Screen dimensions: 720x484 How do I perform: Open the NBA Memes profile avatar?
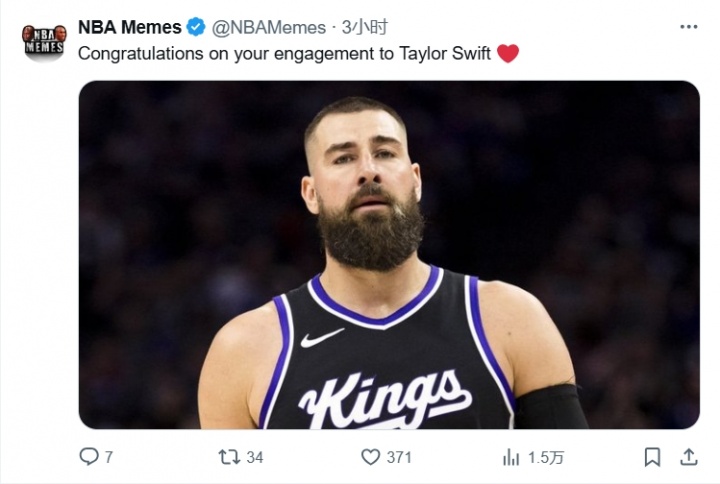44,40
